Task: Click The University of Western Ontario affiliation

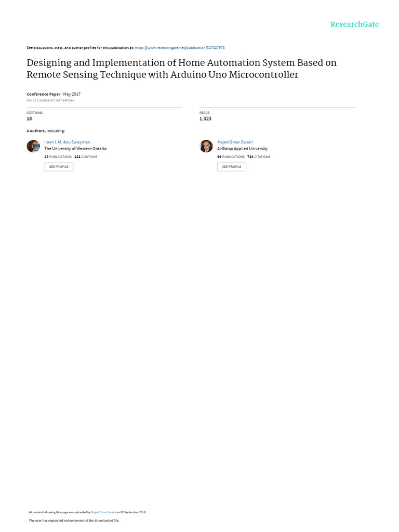Action: coord(75,149)
